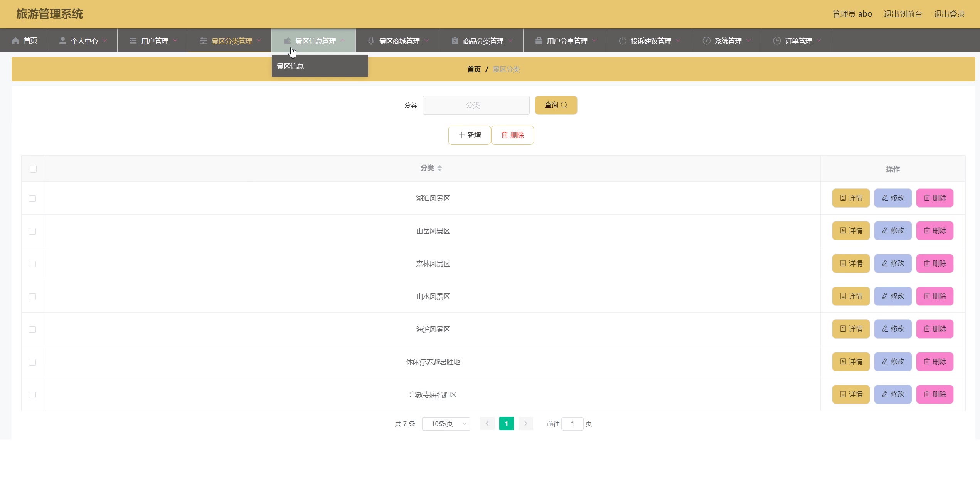Click the 查询 search button
Image resolution: width=980 pixels, height=483 pixels.
556,105
